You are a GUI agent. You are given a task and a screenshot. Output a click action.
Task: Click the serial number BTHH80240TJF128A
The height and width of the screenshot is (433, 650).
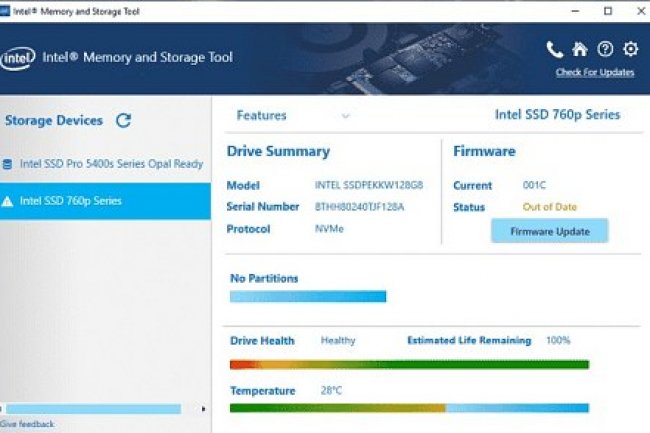(x=359, y=206)
